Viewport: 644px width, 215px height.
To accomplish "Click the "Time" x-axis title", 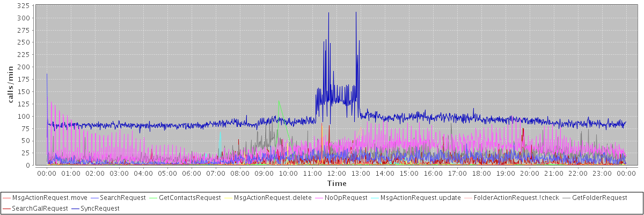I will (336, 184).
